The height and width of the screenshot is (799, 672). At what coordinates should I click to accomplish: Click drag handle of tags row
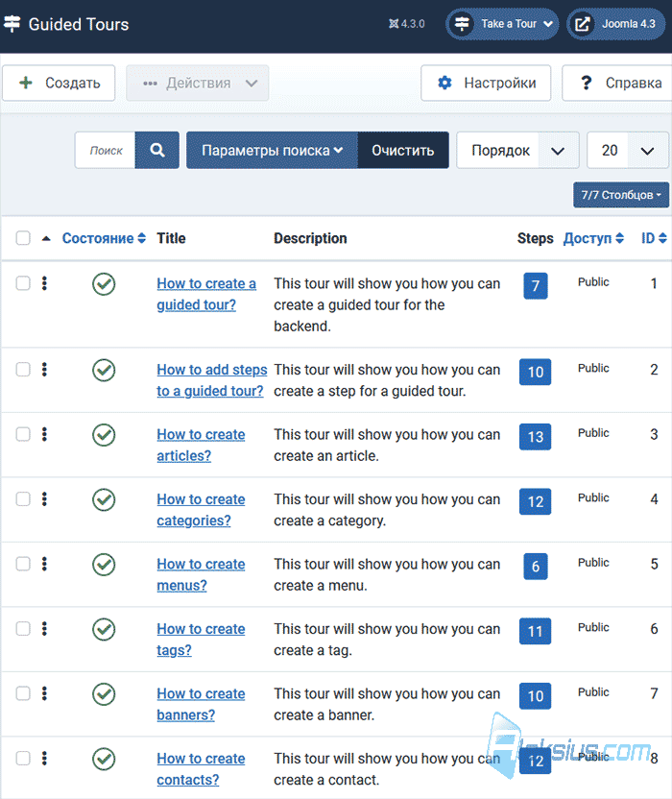[44, 628]
